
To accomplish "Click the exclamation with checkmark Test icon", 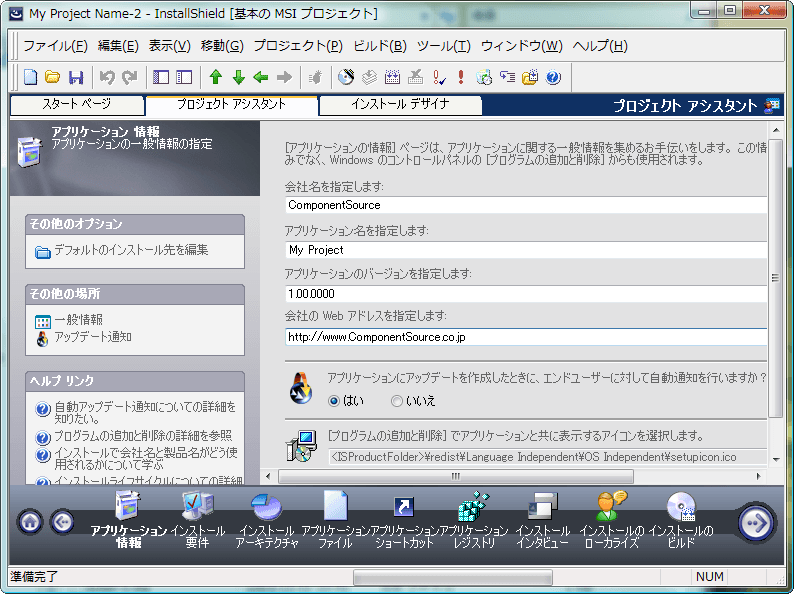I will 439,77.
